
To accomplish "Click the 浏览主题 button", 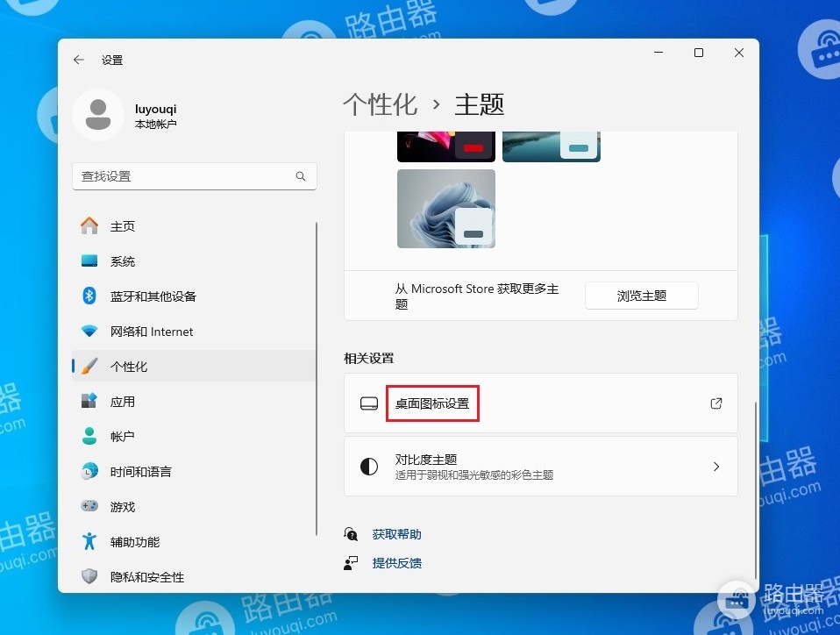I will (x=641, y=296).
